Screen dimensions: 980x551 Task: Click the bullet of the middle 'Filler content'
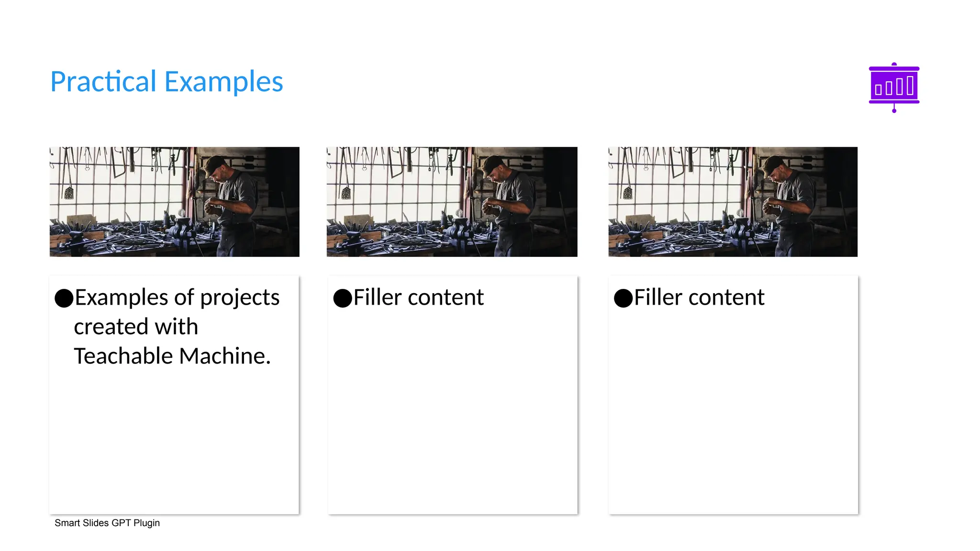click(x=343, y=298)
